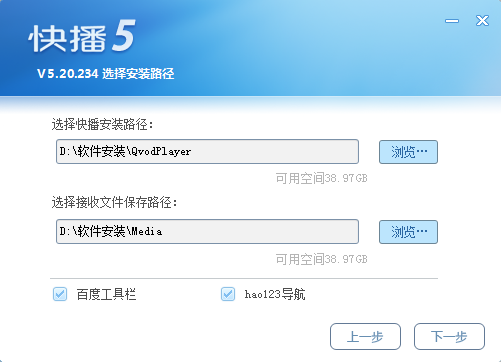Minimize the 快播 installer window
501x362 pixels.
452,21
